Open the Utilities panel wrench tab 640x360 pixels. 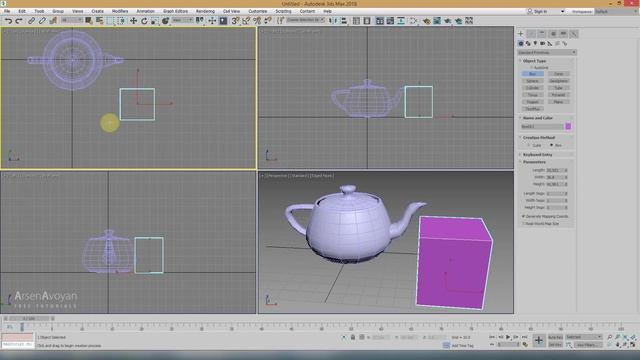574,33
